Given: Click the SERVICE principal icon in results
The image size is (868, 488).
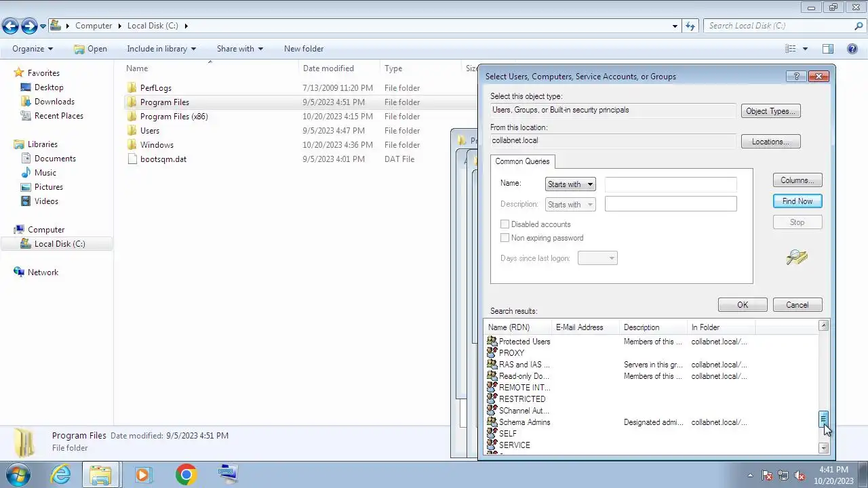Looking at the screenshot, I should (492, 445).
